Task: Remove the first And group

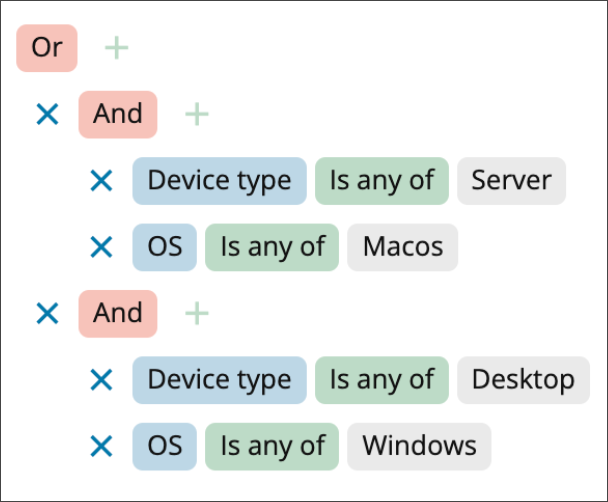Action: tap(47, 115)
